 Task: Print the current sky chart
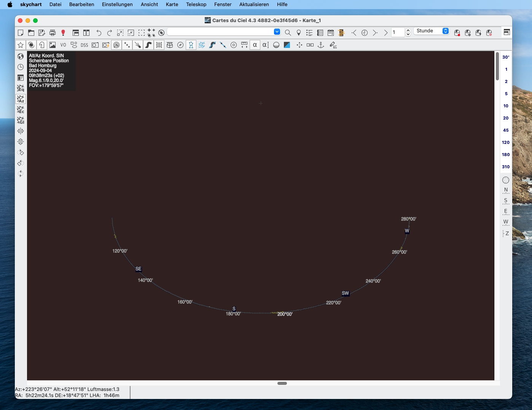coord(53,33)
